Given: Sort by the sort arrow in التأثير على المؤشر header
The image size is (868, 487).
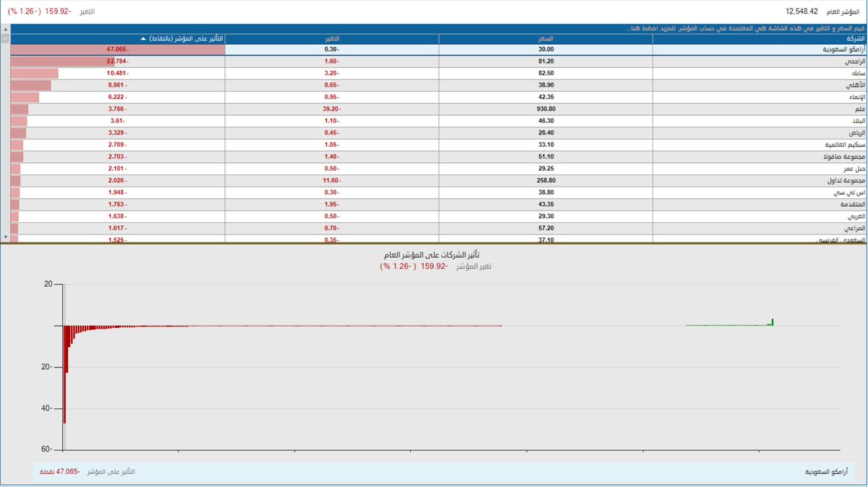Looking at the screenshot, I should pyautogui.click(x=142, y=38).
